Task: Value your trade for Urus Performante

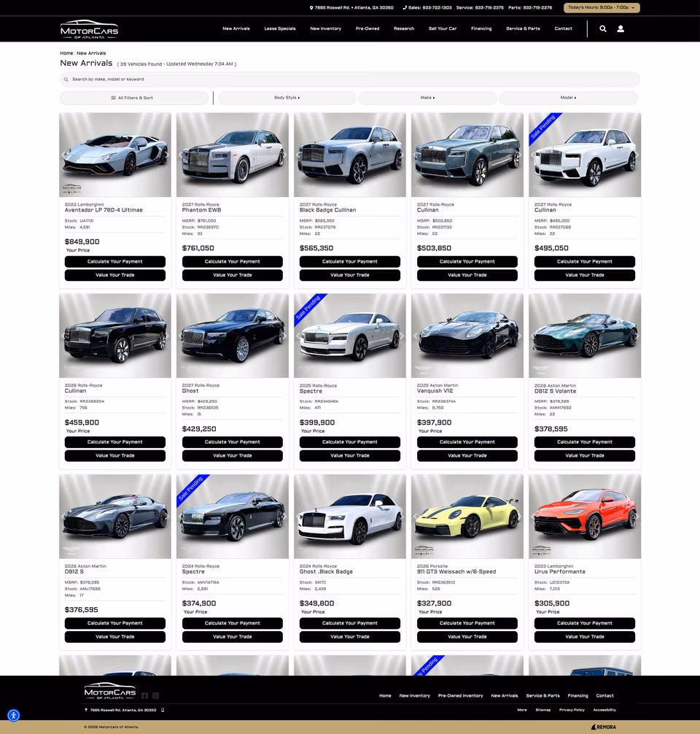Action: coord(585,637)
